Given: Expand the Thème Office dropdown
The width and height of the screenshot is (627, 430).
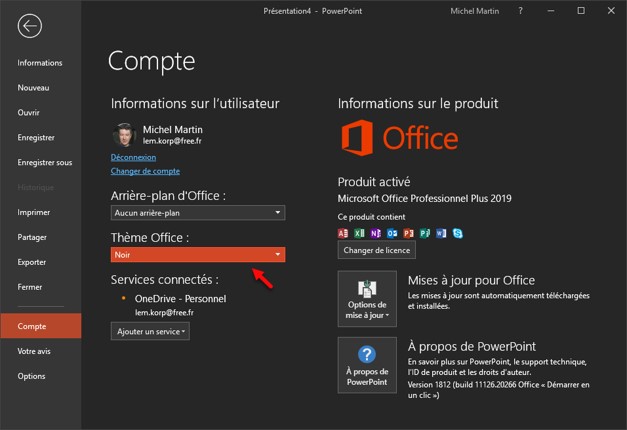Looking at the screenshot, I should coord(198,255).
